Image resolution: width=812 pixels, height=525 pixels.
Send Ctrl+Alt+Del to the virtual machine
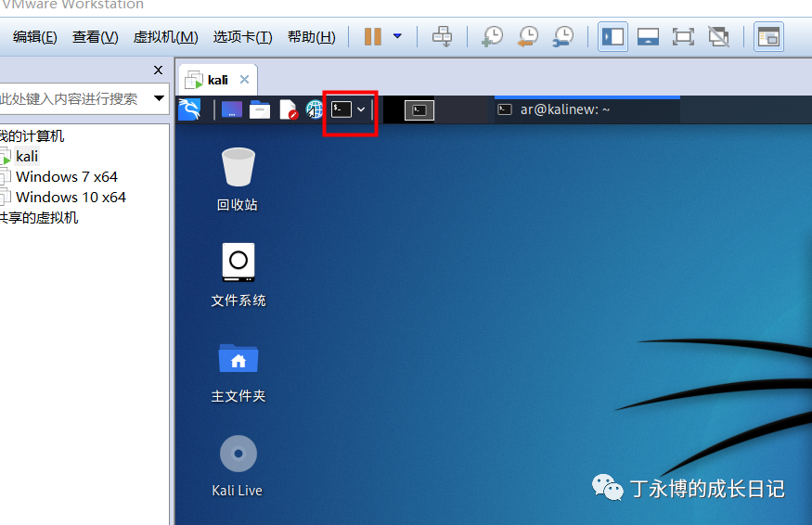click(x=443, y=37)
